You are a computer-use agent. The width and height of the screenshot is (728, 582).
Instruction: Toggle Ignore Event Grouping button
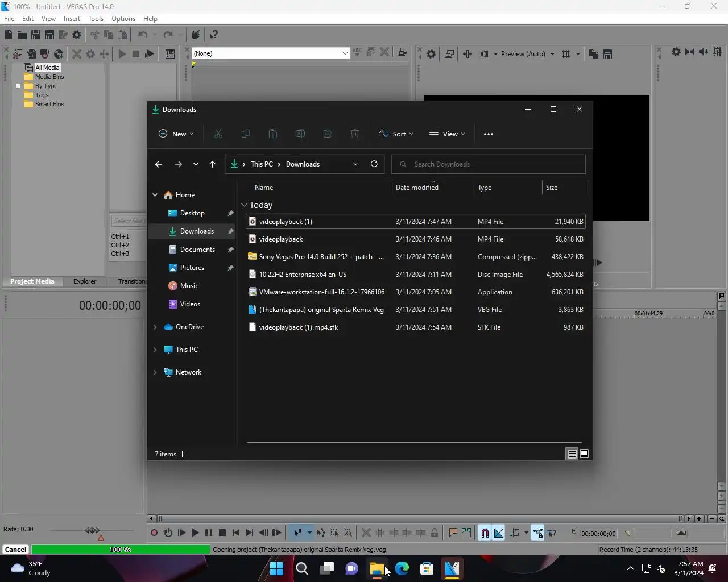(551, 533)
